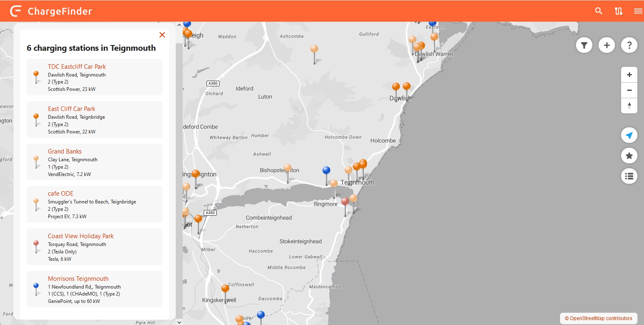Close the charging stations list panel

click(162, 35)
